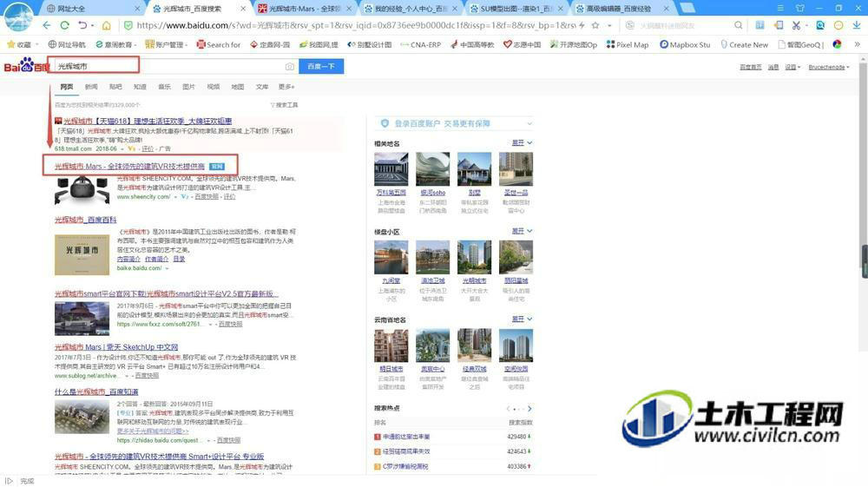Image resolution: width=868 pixels, height=487 pixels.
Task: Open the 开源地图Op bookmark
Action: 574,45
